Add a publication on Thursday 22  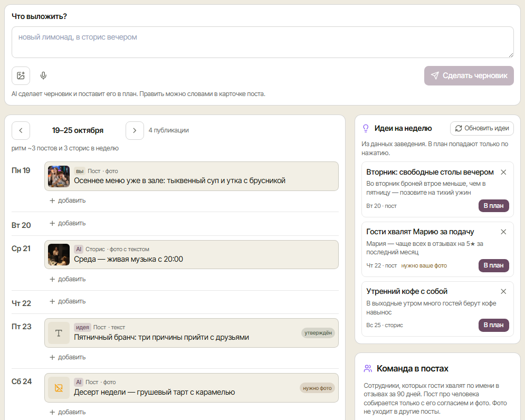(68, 301)
